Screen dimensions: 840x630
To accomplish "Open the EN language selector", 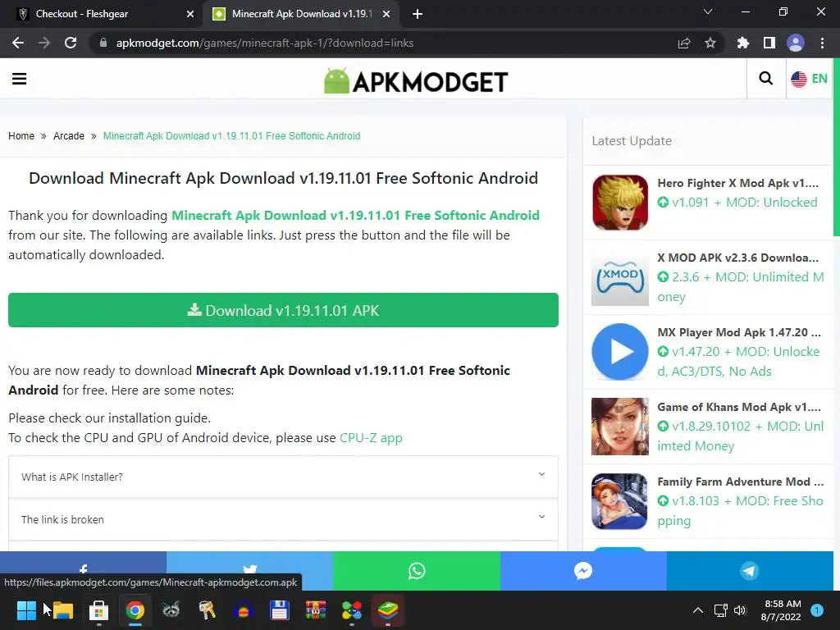I will tap(809, 79).
